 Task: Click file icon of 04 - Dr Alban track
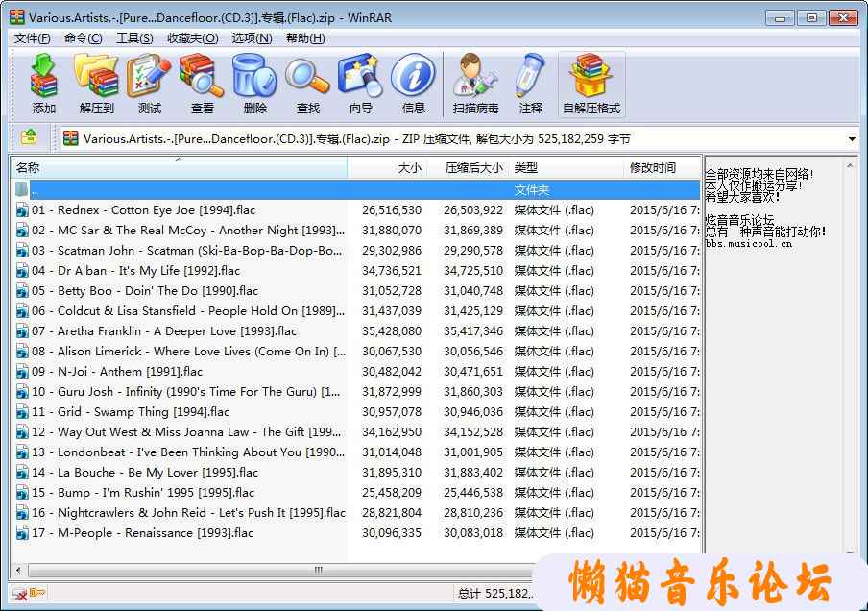22,271
